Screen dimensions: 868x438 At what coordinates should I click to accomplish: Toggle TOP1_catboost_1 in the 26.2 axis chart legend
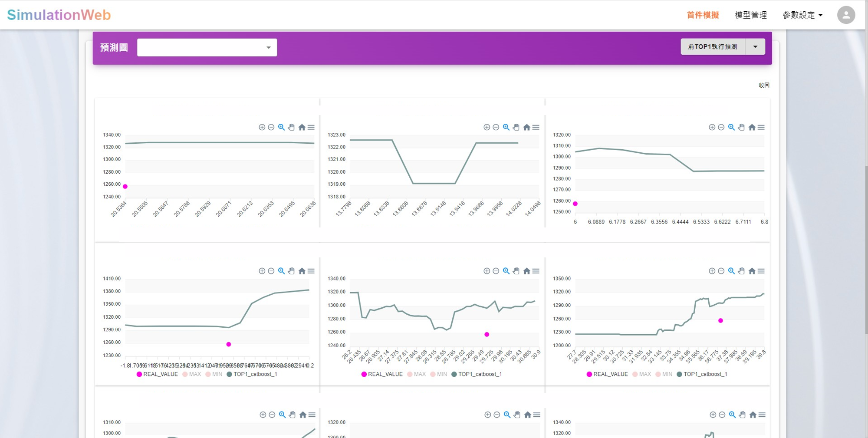(x=477, y=374)
